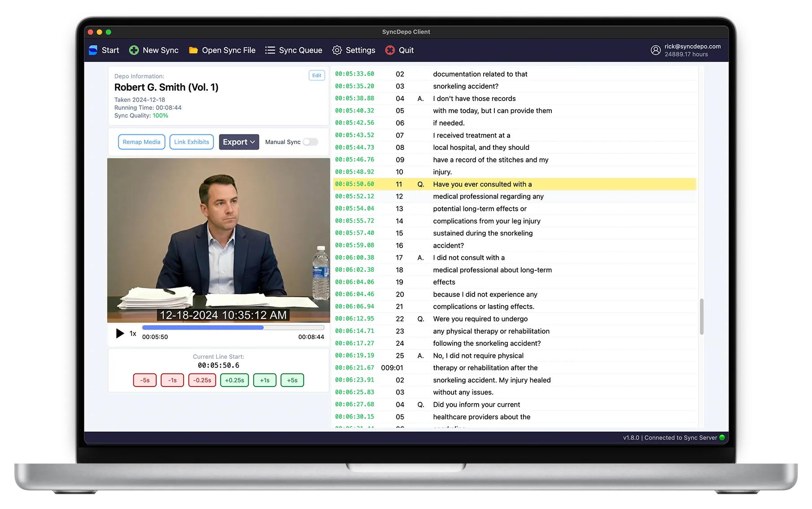The image size is (812, 509).
Task: Open Link Exhibits
Action: 191,142
